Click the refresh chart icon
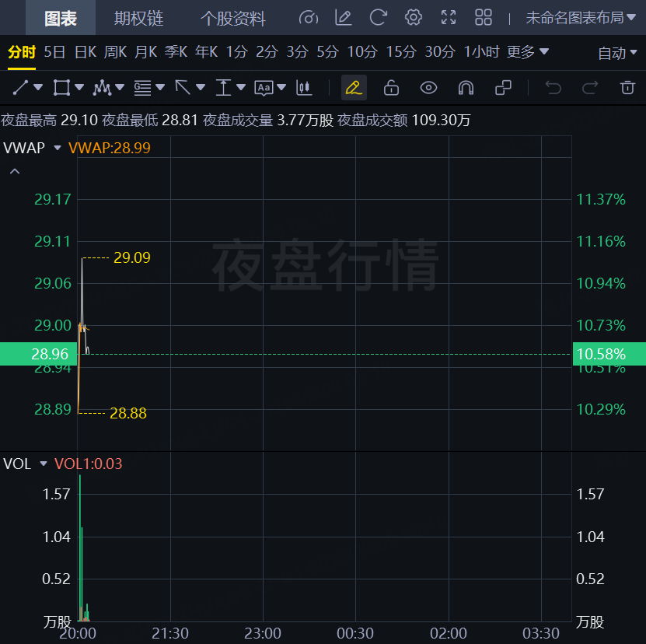This screenshot has width=646, height=644. tap(379, 17)
